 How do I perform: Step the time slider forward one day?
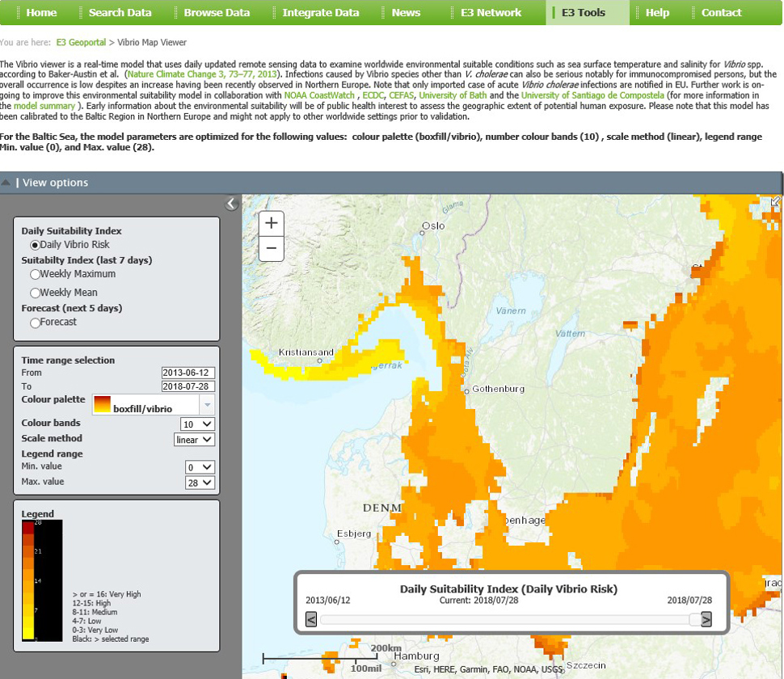706,620
